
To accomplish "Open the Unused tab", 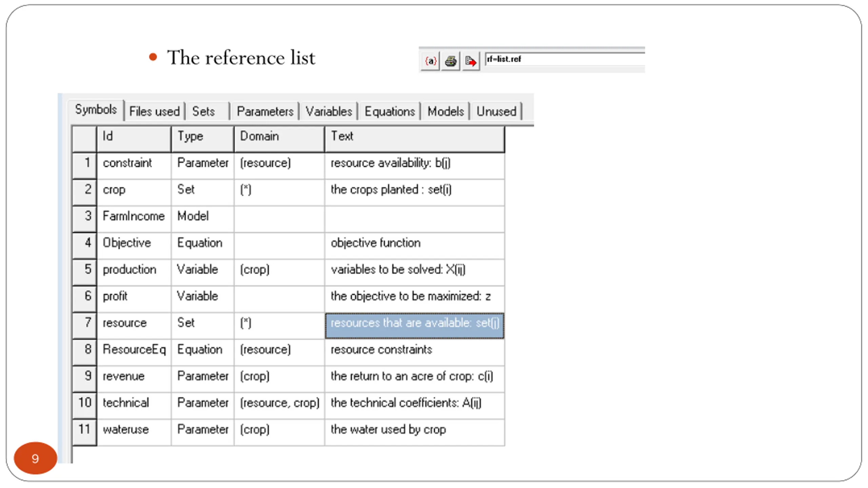I will click(x=496, y=111).
